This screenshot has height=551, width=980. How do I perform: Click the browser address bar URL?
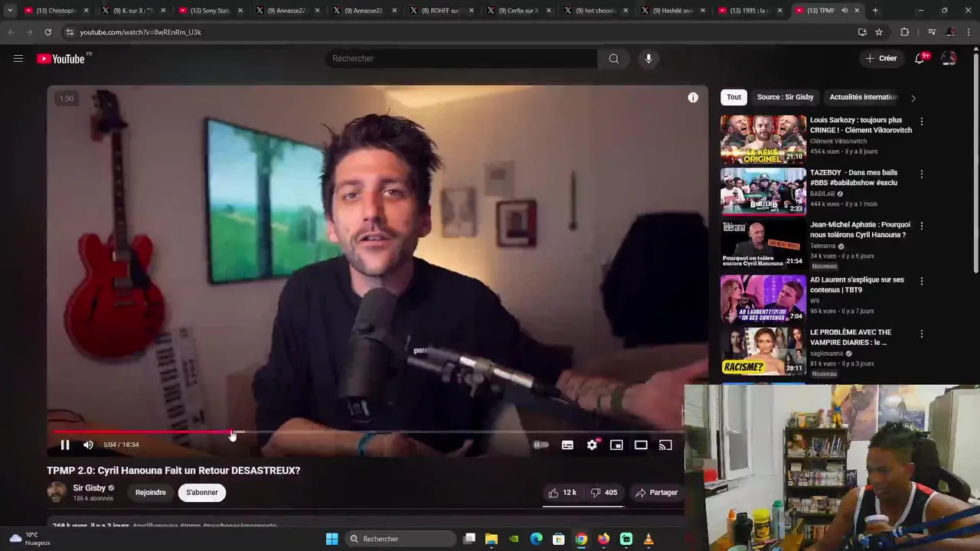140,32
